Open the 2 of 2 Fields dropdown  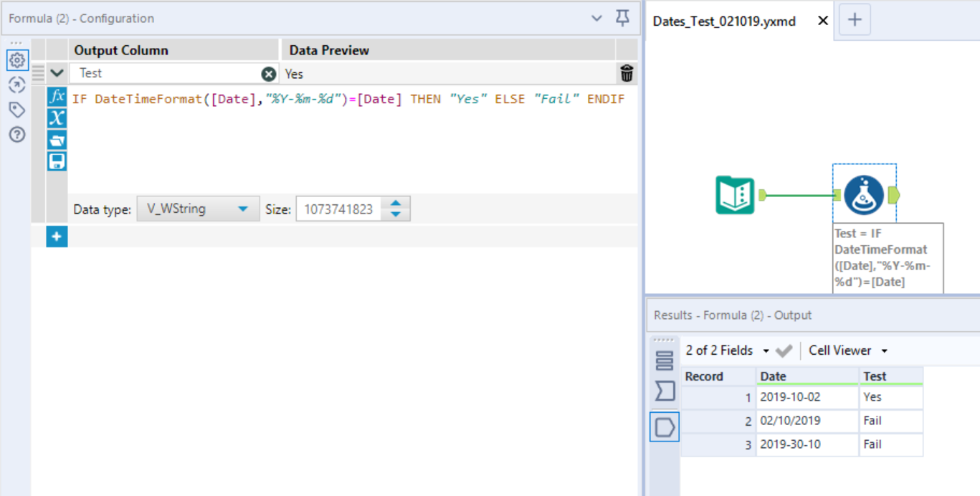767,350
